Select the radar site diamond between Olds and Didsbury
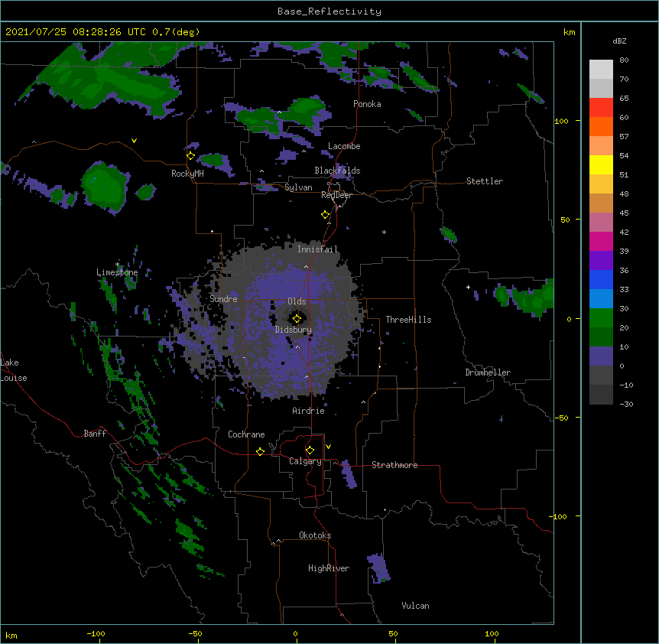The width and height of the screenshot is (659, 644). [x=297, y=319]
